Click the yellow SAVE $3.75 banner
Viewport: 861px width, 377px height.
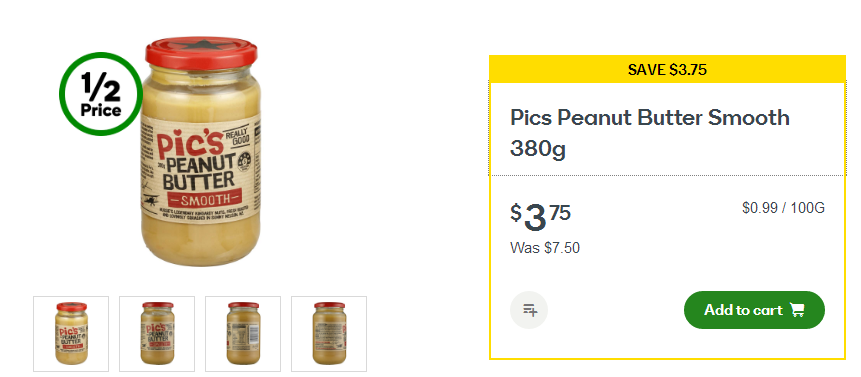pos(667,69)
